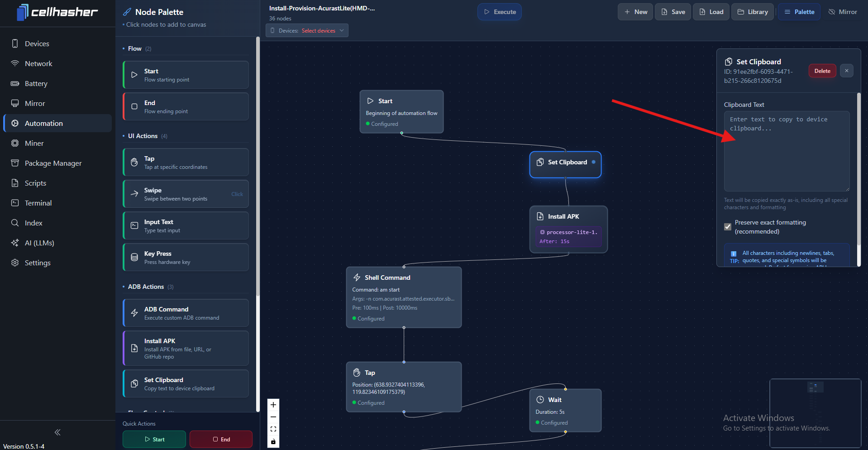
Task: Close the Set Clipboard properties panel
Action: tap(846, 71)
